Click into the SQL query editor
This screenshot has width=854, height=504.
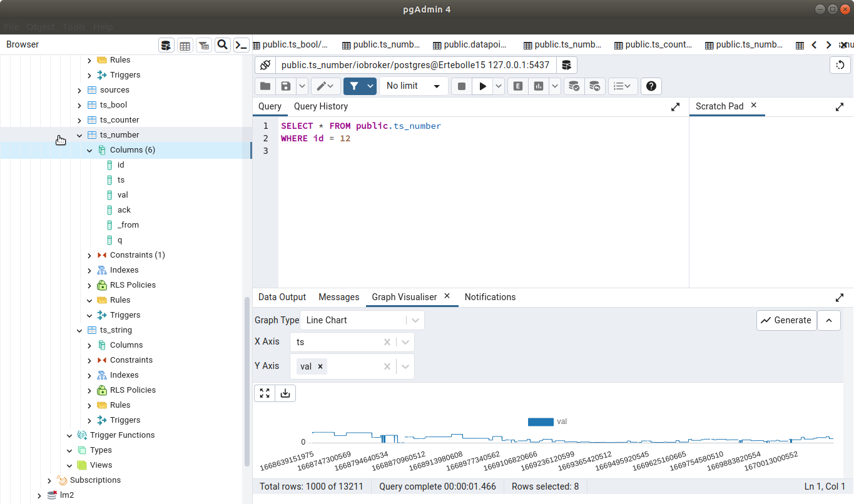(x=483, y=201)
